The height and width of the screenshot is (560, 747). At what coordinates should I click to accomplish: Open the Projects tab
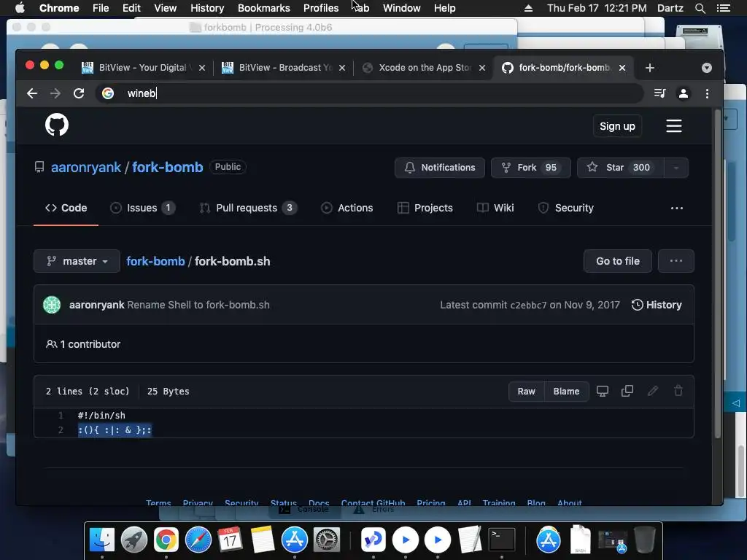click(x=425, y=208)
